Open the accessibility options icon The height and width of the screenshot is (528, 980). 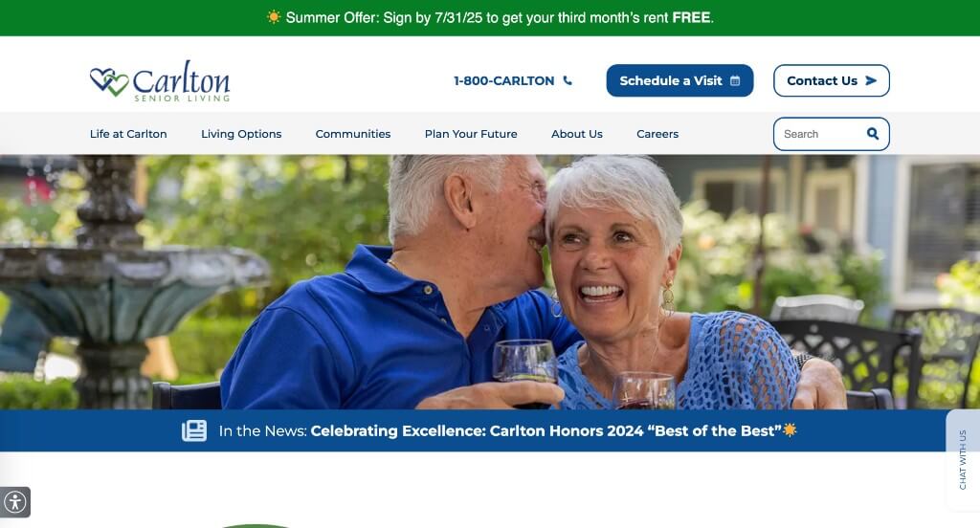(15, 502)
